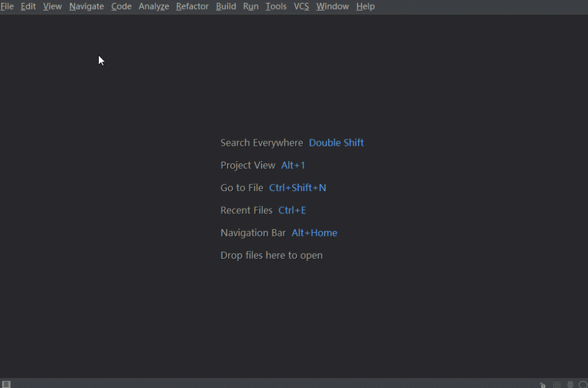Click the Drop files here to open text
The height and width of the screenshot is (388, 588).
(271, 255)
